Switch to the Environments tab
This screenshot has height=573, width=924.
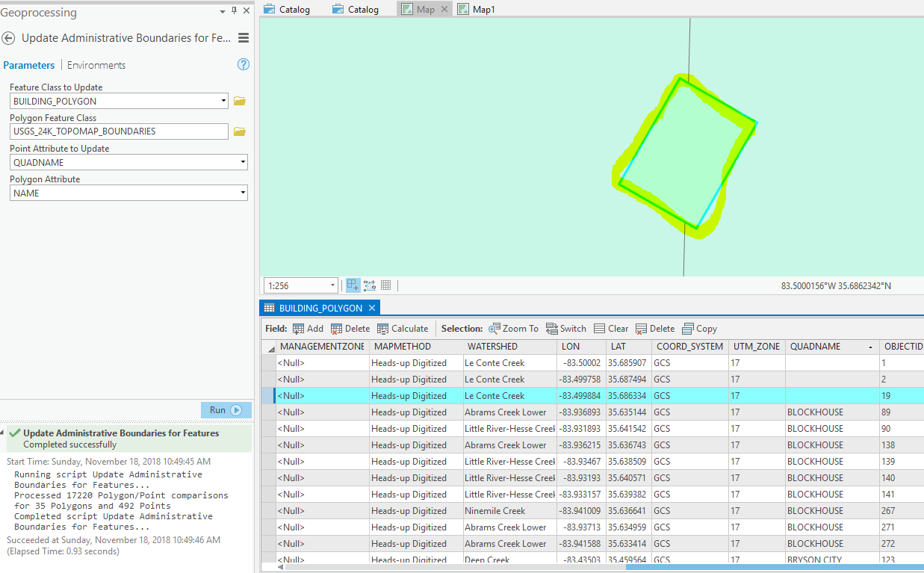tap(96, 65)
